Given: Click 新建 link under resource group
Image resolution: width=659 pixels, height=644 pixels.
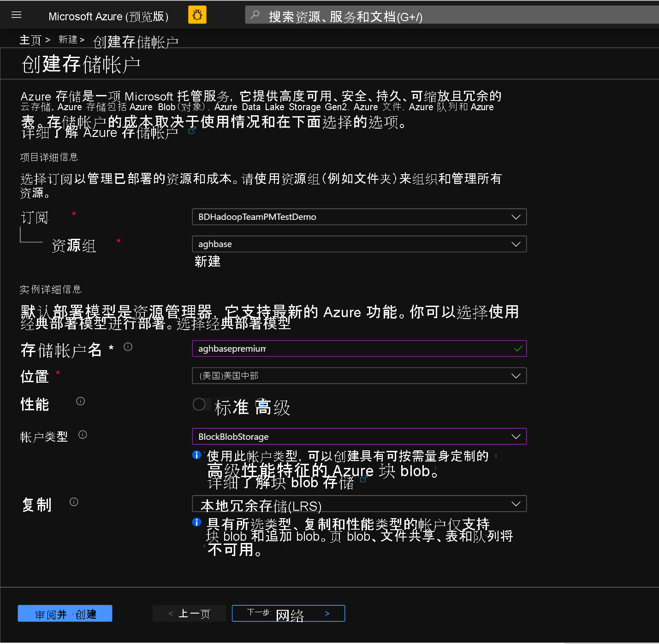Looking at the screenshot, I should pyautogui.click(x=208, y=261).
